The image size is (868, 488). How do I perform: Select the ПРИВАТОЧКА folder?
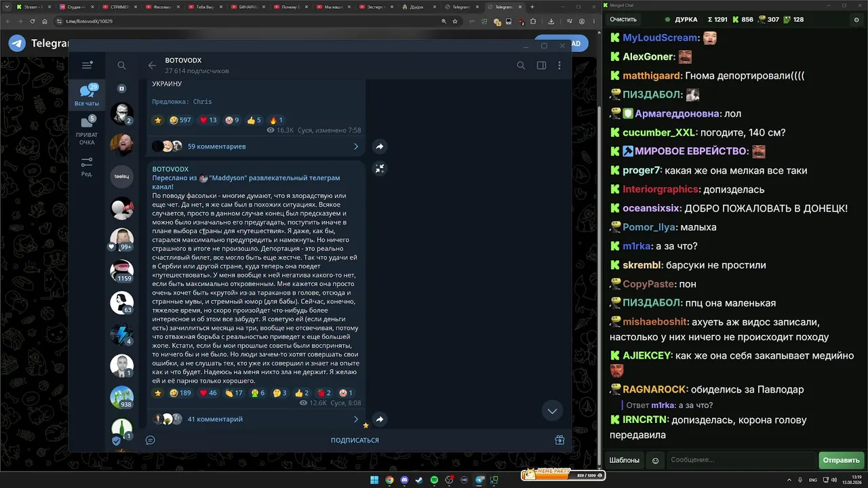[x=87, y=130]
